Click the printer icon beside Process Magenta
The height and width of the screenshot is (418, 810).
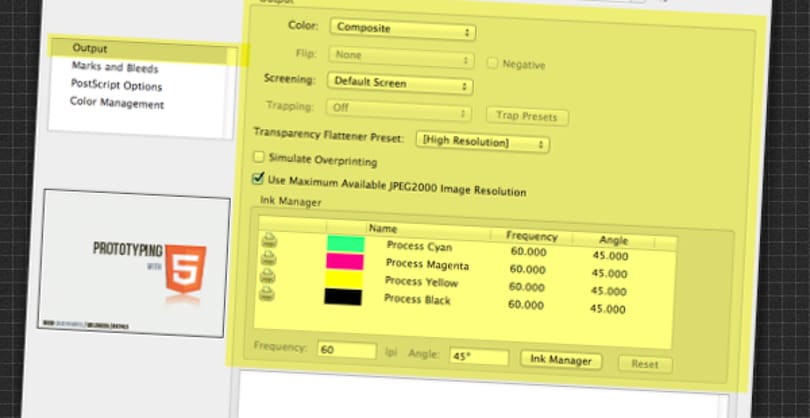[268, 257]
